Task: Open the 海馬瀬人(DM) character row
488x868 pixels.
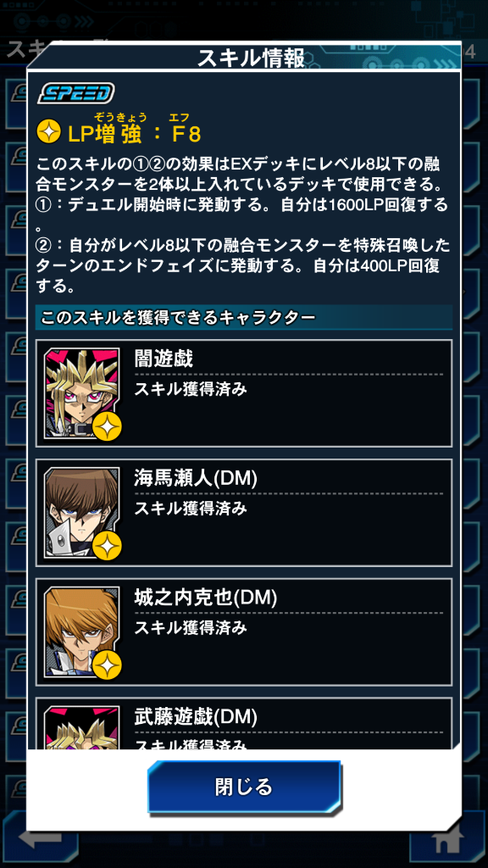Action: point(244,513)
